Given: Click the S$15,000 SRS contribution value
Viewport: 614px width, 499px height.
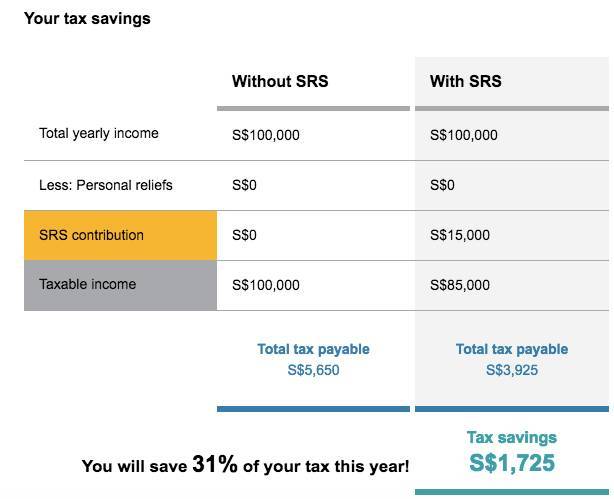Looking at the screenshot, I should coord(460,235).
